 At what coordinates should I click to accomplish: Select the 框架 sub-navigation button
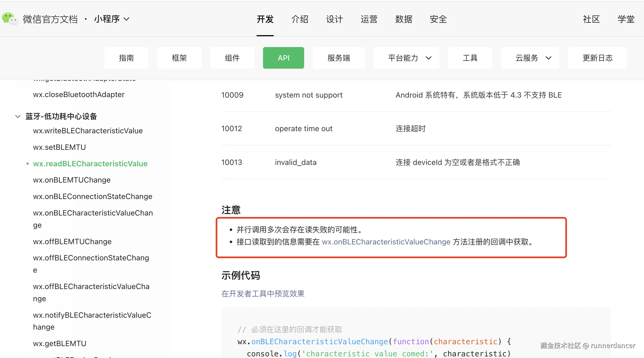[x=179, y=58]
